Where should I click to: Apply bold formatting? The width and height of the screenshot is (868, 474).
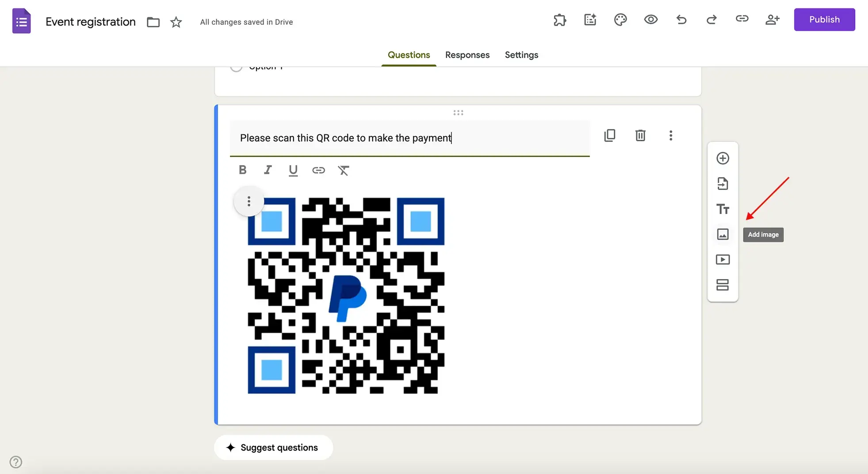[x=242, y=170]
